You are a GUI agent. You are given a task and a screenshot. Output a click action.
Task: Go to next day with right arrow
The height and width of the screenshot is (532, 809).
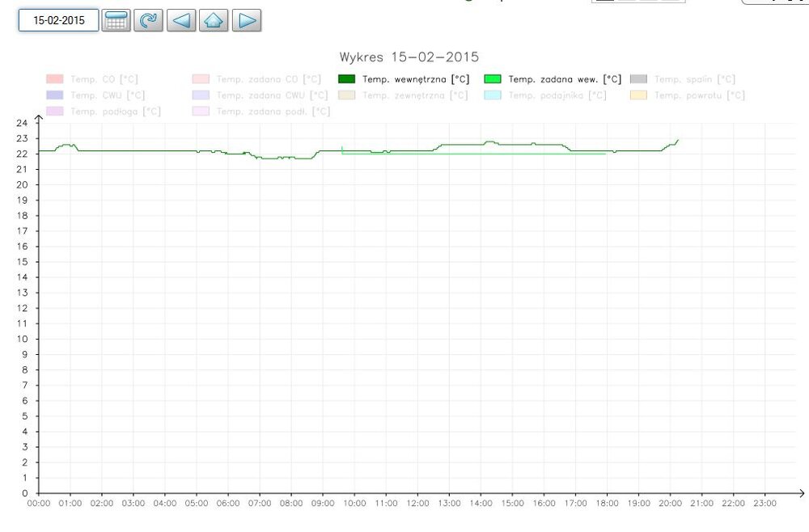(x=247, y=20)
